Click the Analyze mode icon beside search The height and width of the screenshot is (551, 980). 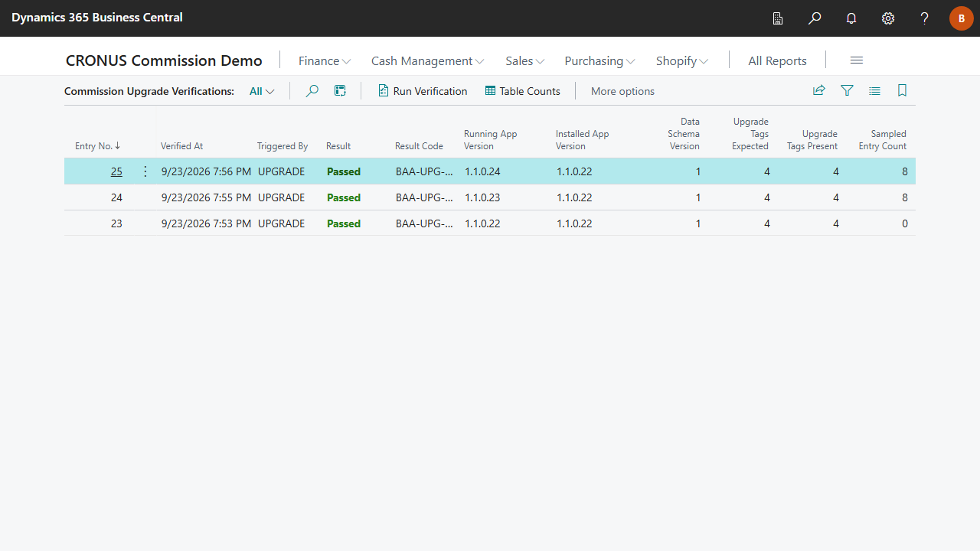pos(341,91)
